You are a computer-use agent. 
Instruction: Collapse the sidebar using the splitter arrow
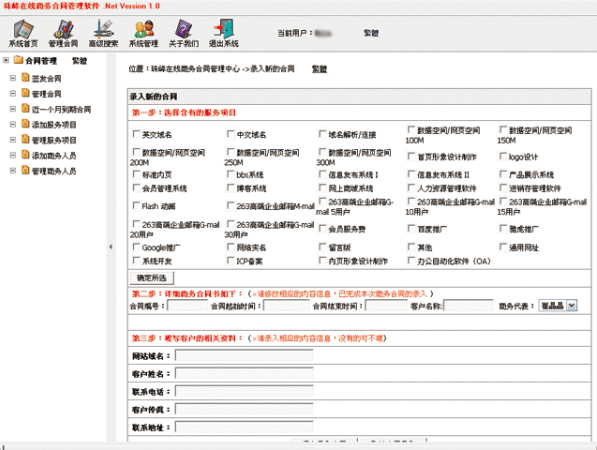111,247
